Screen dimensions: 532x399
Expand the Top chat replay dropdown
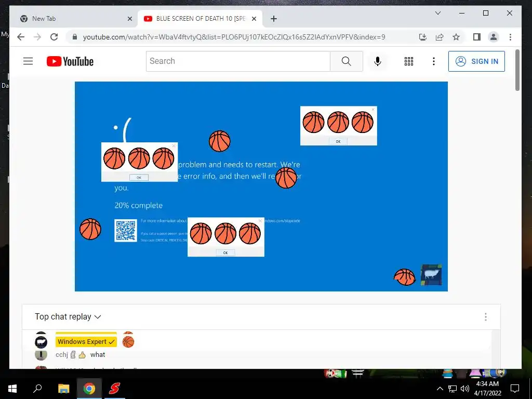coord(68,316)
